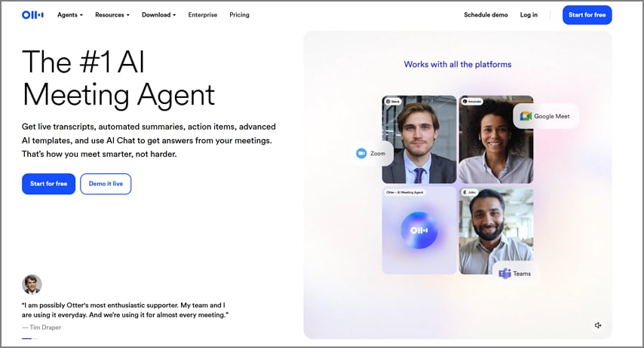
Task: Click the 'Otter - AI Meeting Agent' tile label
Action: (404, 192)
